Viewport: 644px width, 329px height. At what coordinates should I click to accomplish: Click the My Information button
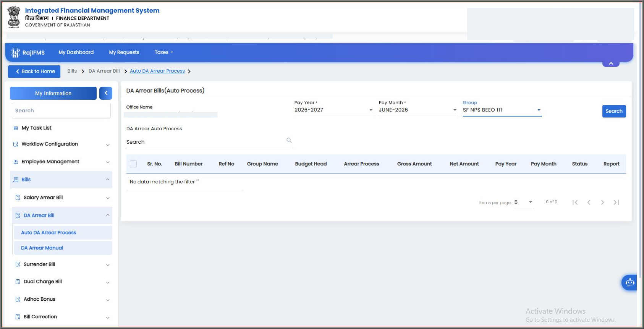[x=53, y=93]
